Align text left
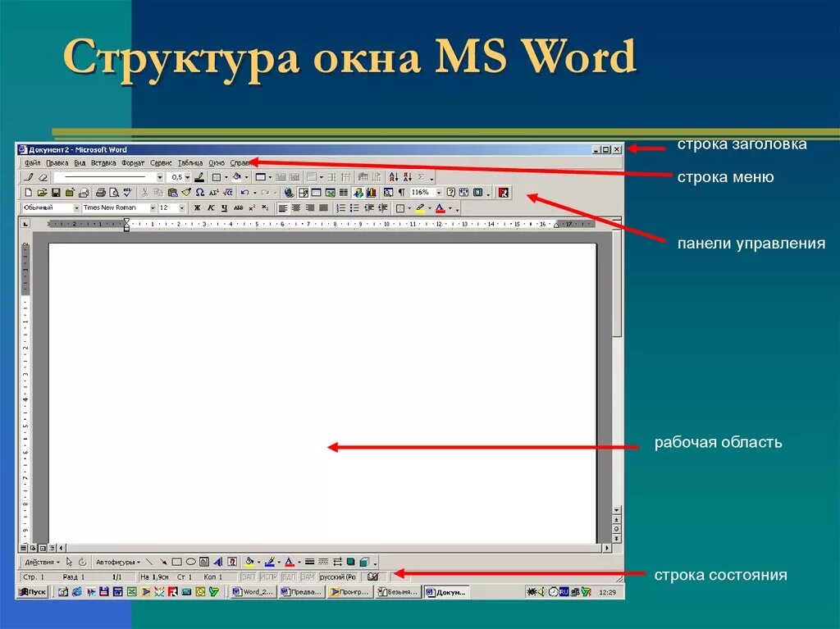This screenshot has height=629, width=840. click(x=283, y=207)
